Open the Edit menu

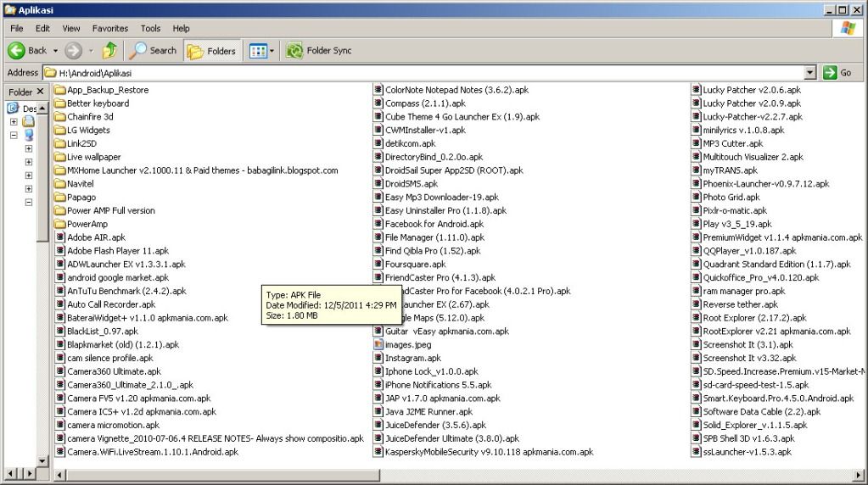42,28
